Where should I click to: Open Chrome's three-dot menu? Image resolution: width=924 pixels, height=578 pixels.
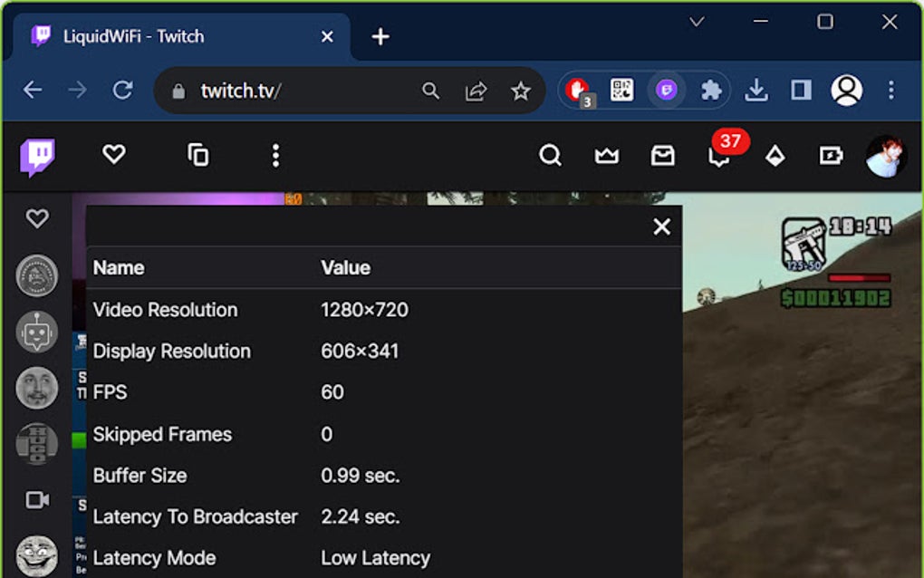coord(891,91)
